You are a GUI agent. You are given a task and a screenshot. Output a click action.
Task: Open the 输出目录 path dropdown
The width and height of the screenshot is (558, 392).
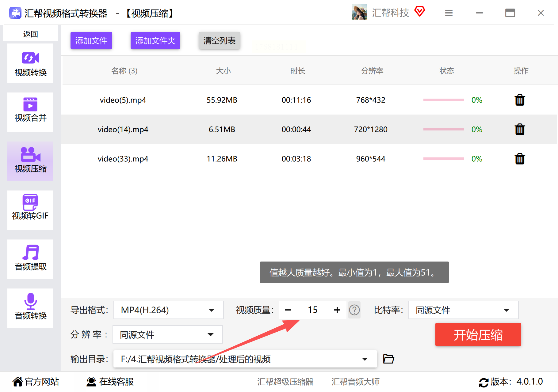coord(365,359)
